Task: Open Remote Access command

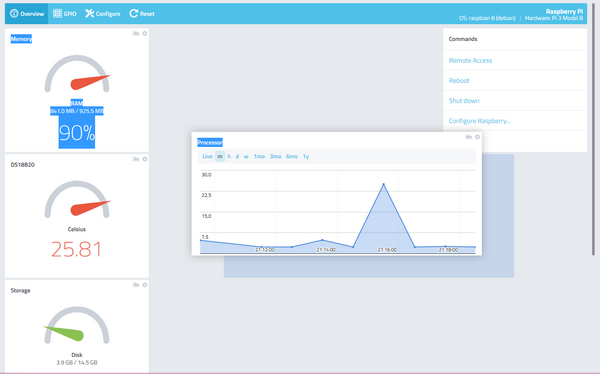Action: pos(470,60)
